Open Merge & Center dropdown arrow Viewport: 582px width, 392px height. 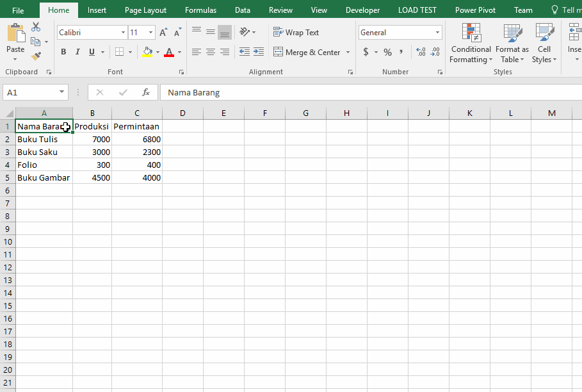coord(348,52)
